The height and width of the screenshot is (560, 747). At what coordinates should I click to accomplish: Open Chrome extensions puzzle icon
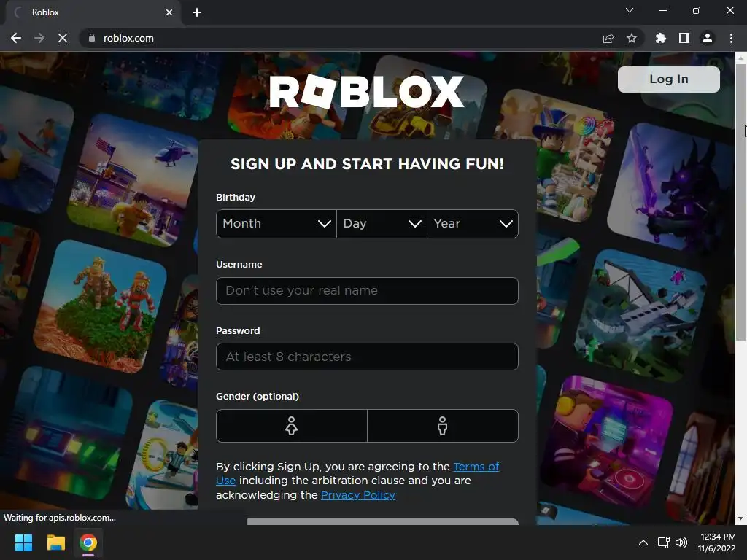coord(661,38)
